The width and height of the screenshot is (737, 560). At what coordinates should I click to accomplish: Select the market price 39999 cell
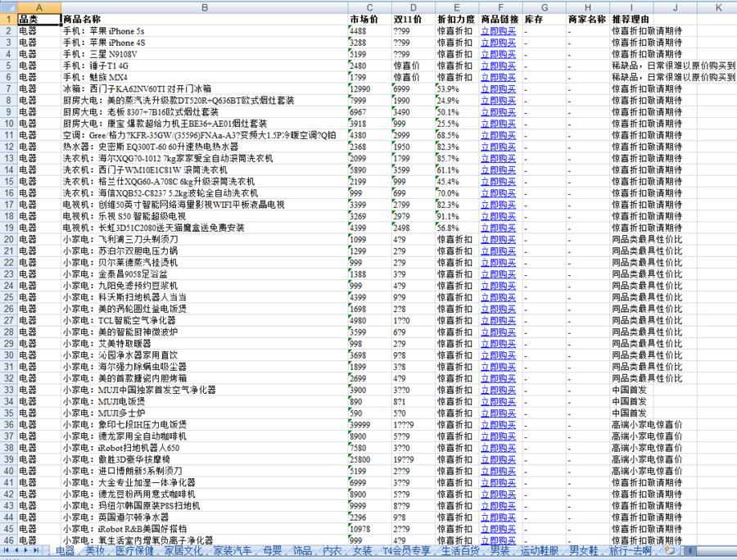coord(370,424)
